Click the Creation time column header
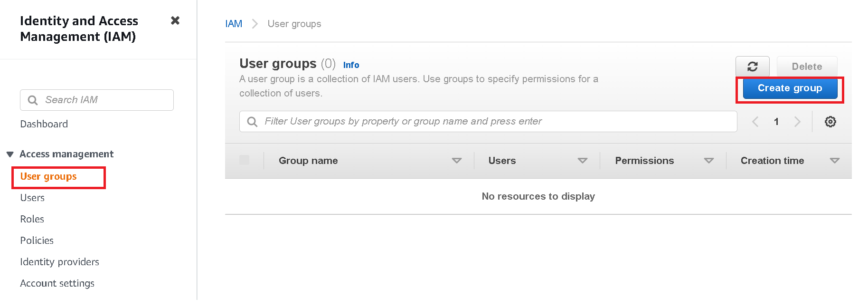The height and width of the screenshot is (308, 868). 772,161
